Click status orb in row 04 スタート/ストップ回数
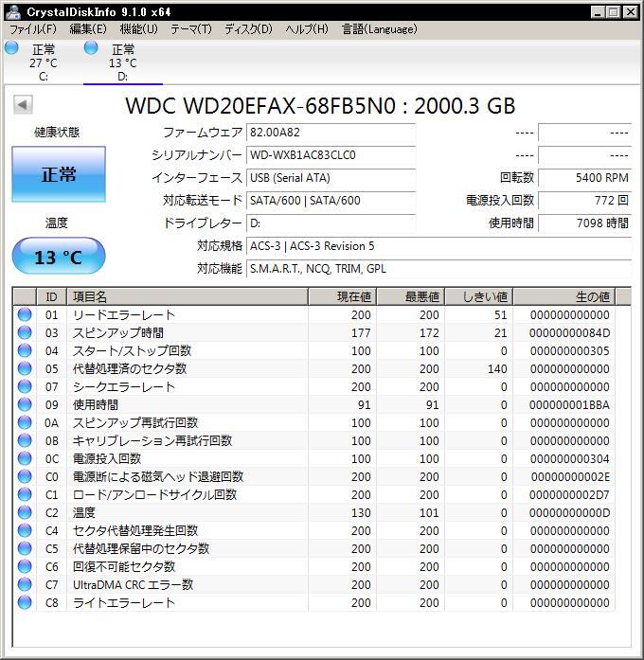This screenshot has width=644, height=660. [25, 350]
